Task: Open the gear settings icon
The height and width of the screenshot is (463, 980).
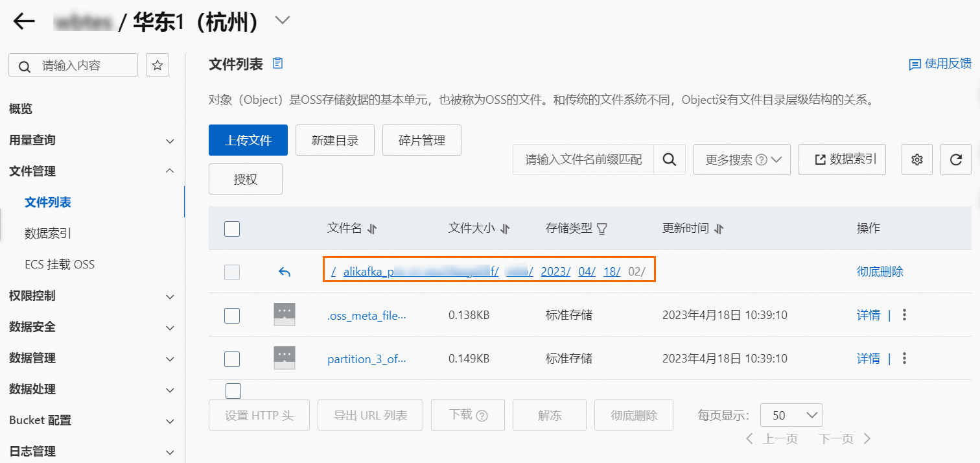Action: click(917, 160)
